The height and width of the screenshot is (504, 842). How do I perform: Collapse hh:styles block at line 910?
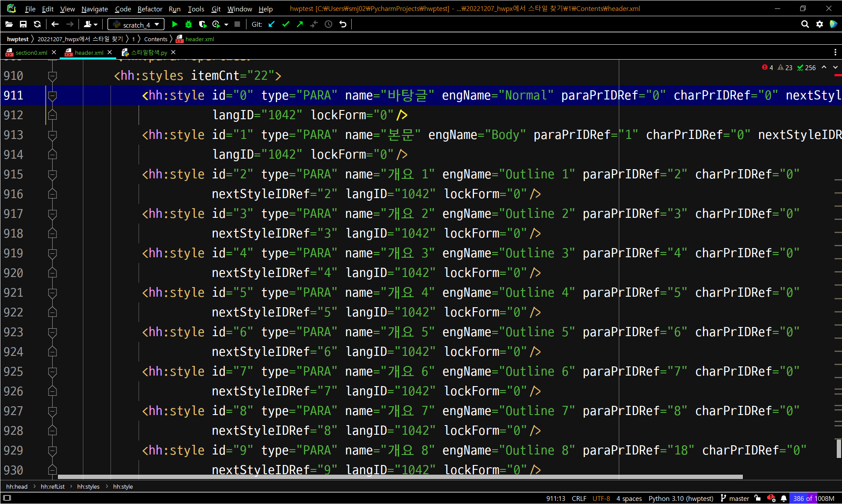(52, 76)
